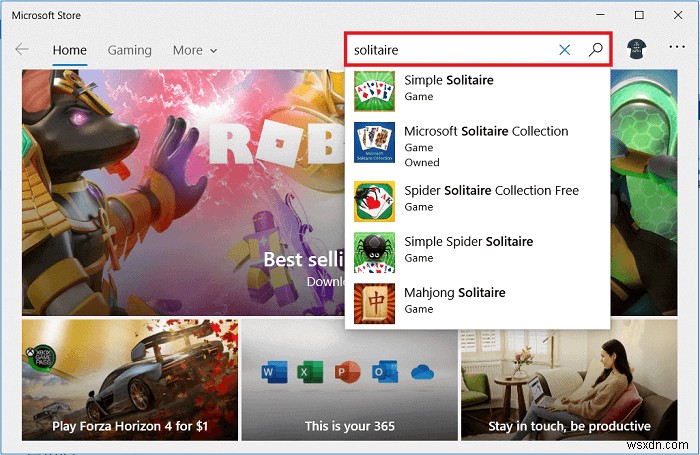Switch to the Home tab
This screenshot has height=455, width=700.
point(70,50)
